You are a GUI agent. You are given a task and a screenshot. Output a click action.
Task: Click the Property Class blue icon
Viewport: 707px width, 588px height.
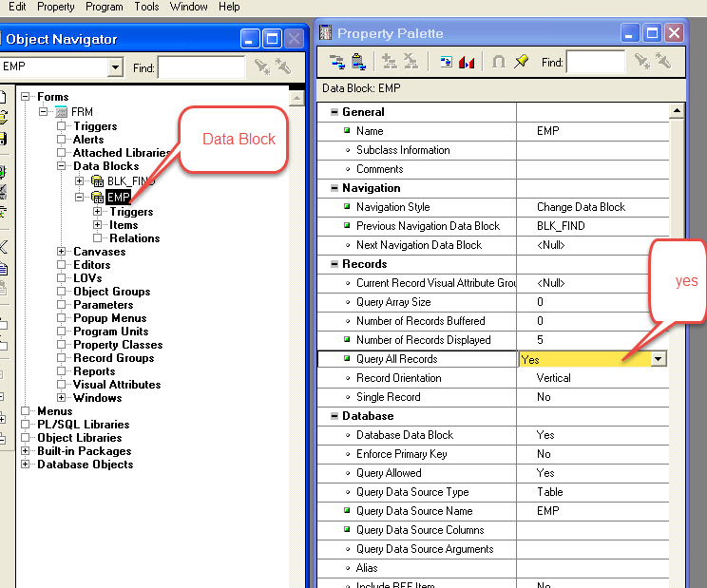pos(446,63)
